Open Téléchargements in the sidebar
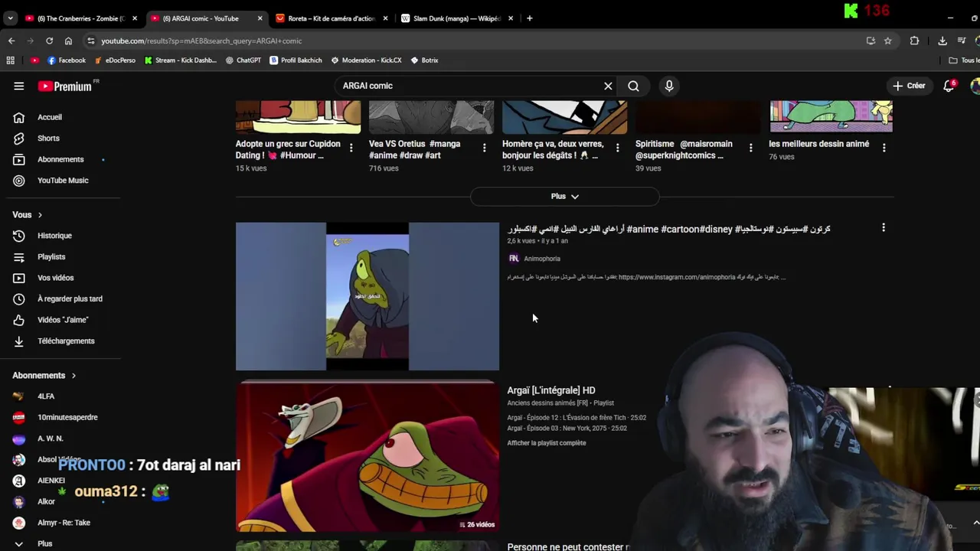The height and width of the screenshot is (551, 980). (66, 341)
